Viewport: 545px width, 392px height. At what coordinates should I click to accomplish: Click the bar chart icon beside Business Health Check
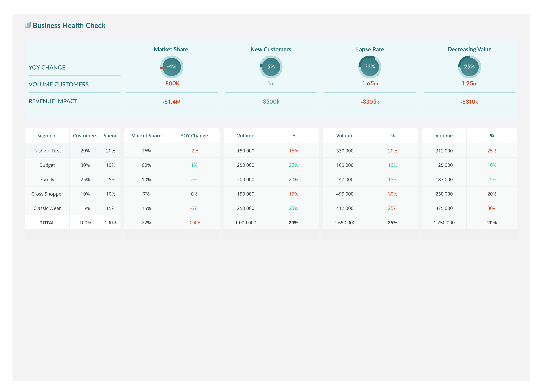pos(28,25)
